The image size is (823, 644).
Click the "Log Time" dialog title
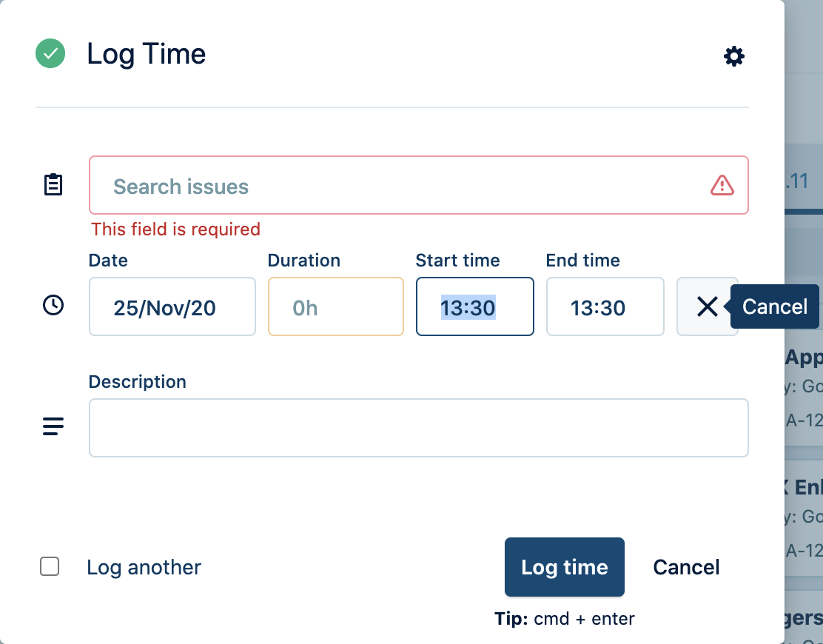[x=147, y=54]
